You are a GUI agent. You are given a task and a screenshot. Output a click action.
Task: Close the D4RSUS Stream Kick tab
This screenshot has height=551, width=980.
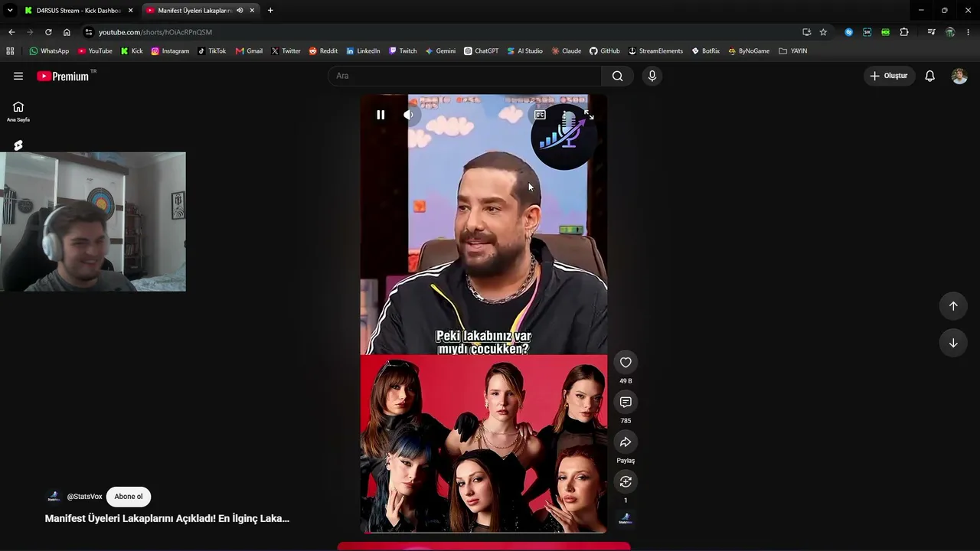point(131,11)
